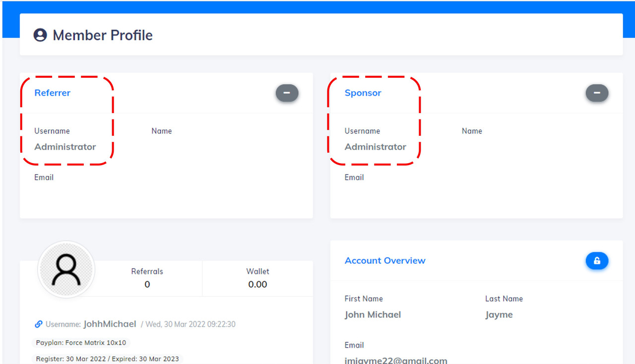Click the Email label in Sponsor card
The image size is (635, 364).
click(354, 177)
